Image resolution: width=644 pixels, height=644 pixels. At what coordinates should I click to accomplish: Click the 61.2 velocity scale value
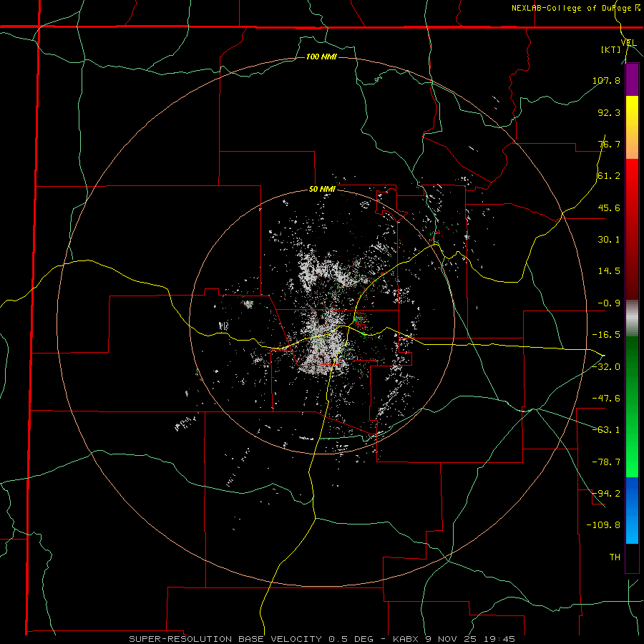point(609,176)
